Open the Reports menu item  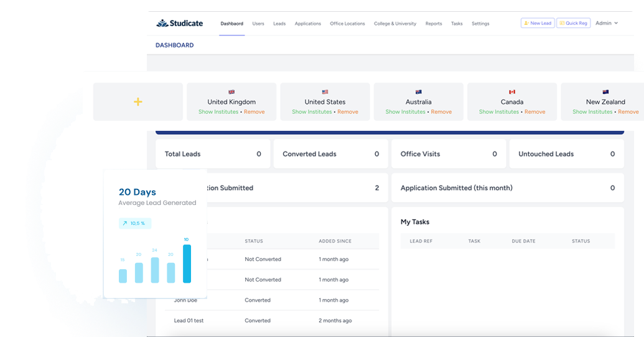(434, 24)
